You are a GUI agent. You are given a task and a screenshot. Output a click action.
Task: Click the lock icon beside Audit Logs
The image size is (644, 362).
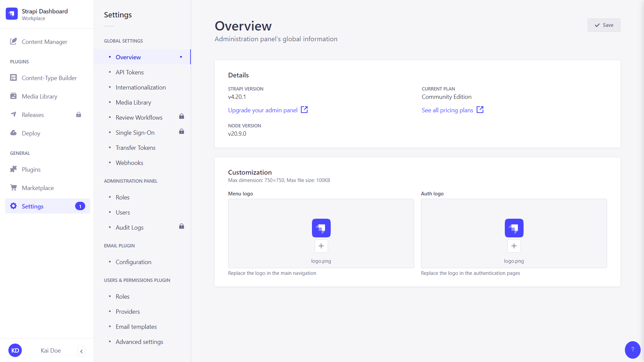181,226
